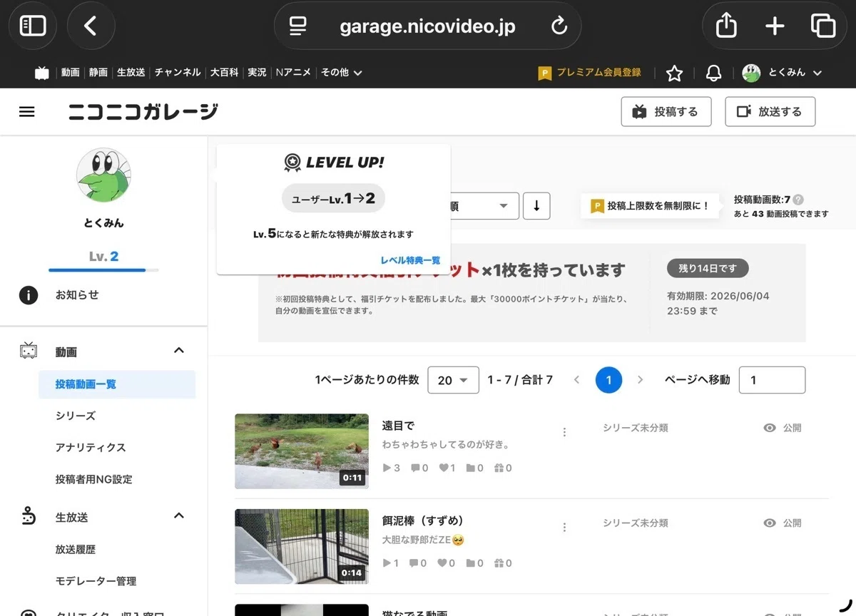The height and width of the screenshot is (616, 856).
Task: Toggle sort direction arrow button
Action: [536, 206]
